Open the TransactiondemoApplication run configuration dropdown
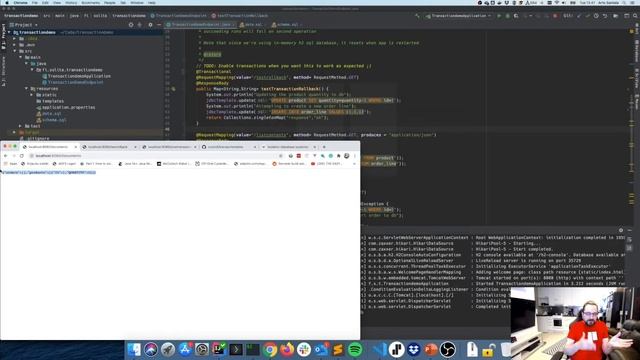This screenshot has height=360, width=640. coord(458,16)
